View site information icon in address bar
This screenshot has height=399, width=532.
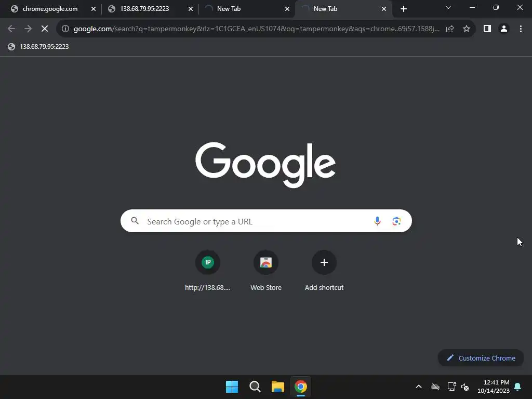coord(65,29)
